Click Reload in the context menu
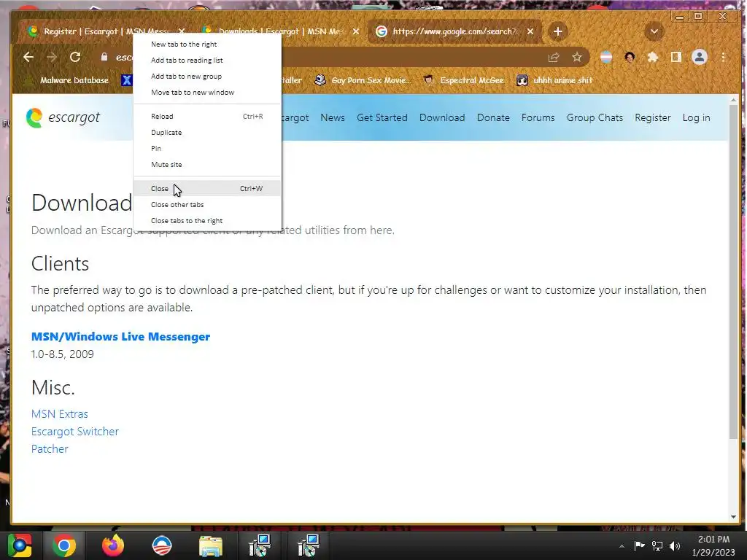 (x=207, y=117)
